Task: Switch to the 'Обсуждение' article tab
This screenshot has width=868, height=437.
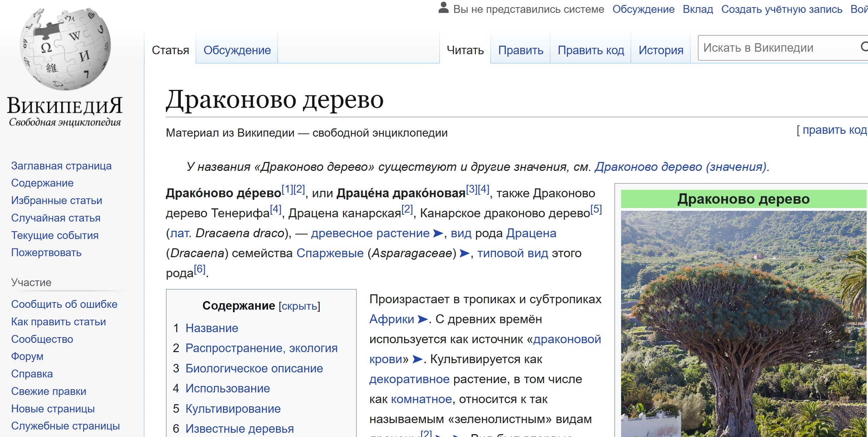Action: 237,50
